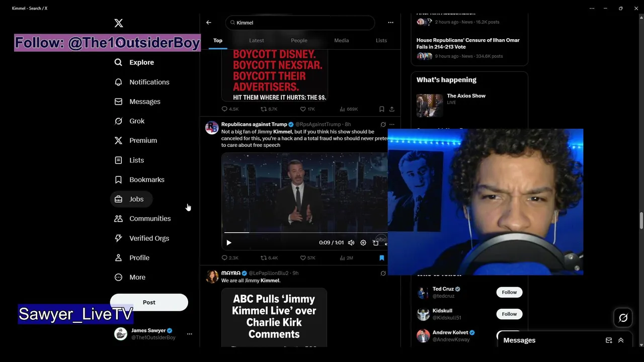Seek on the video progress bar
644x362 pixels.
305,233
